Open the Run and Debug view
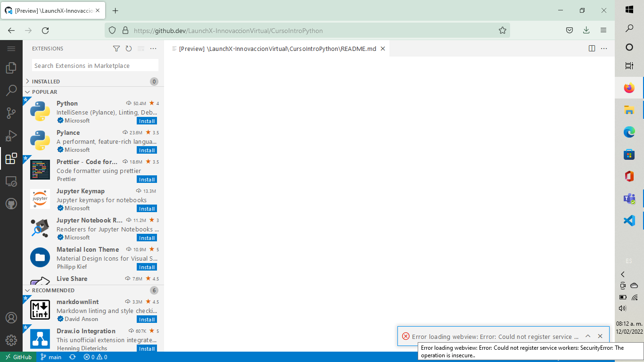This screenshot has height=362, width=644. [x=11, y=136]
